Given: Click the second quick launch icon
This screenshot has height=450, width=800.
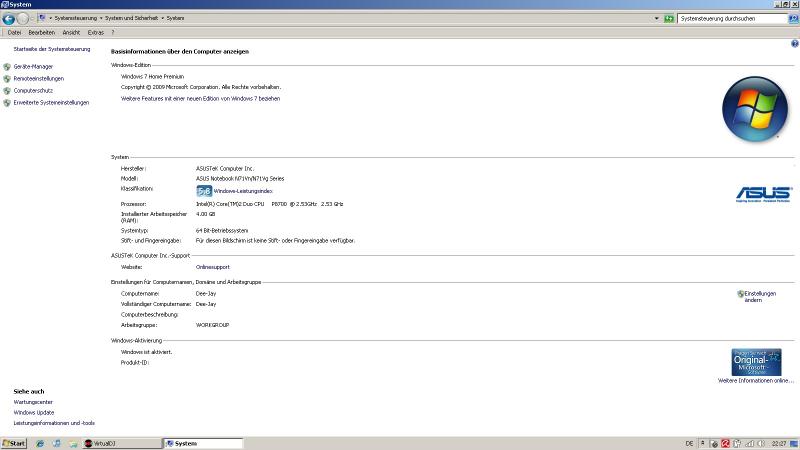Looking at the screenshot, I should click(x=56, y=443).
